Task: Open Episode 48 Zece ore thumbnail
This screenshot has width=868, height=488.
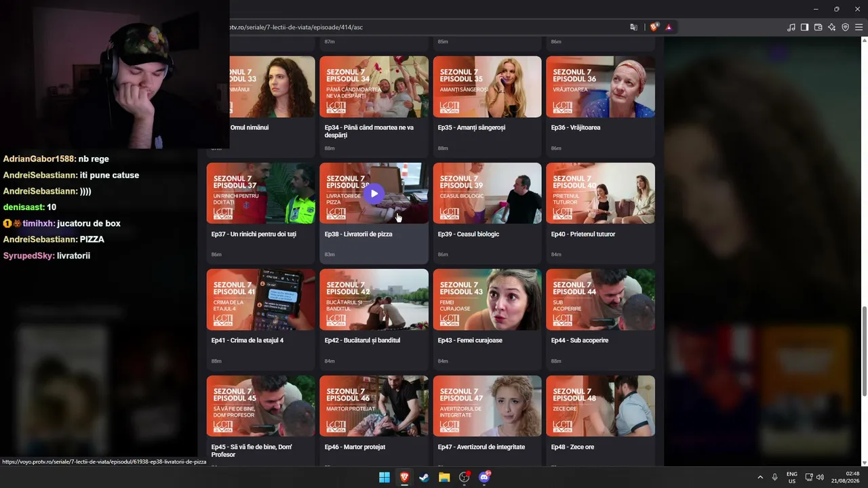Action: (600, 406)
